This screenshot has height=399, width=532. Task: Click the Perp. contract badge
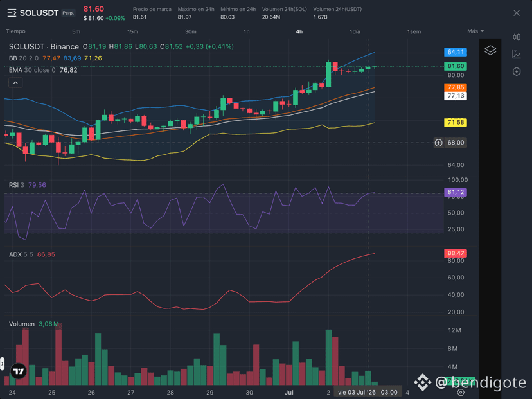pos(68,13)
